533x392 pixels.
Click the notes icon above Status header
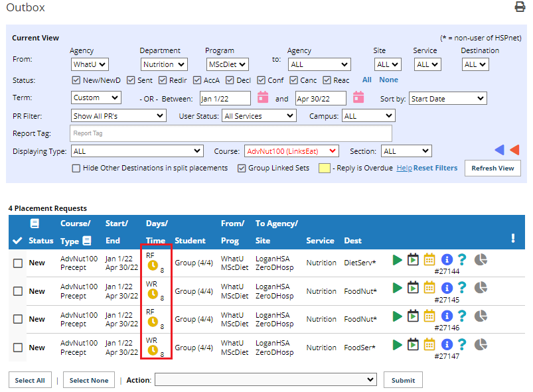coord(35,223)
